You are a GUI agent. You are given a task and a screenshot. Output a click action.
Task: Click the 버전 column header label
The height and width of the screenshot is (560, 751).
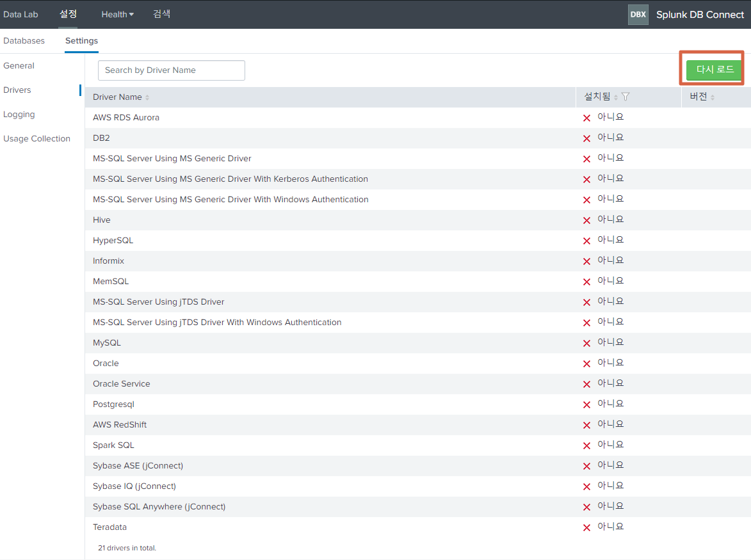699,97
